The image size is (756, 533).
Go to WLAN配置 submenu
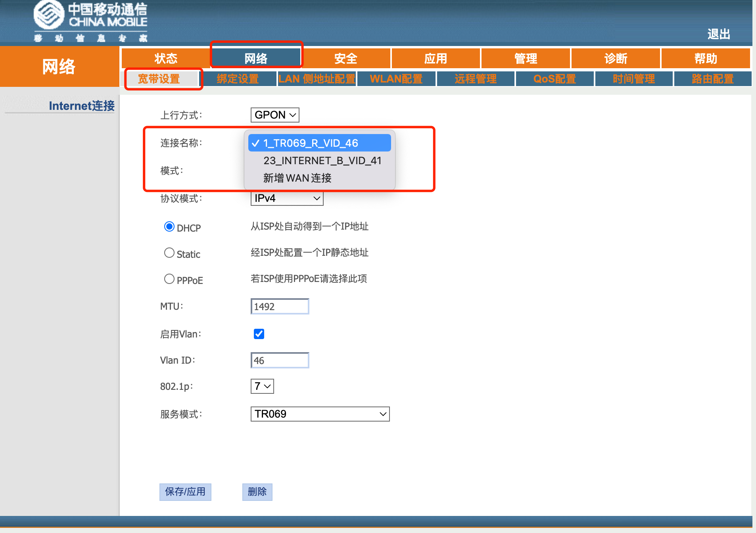pyautogui.click(x=396, y=79)
